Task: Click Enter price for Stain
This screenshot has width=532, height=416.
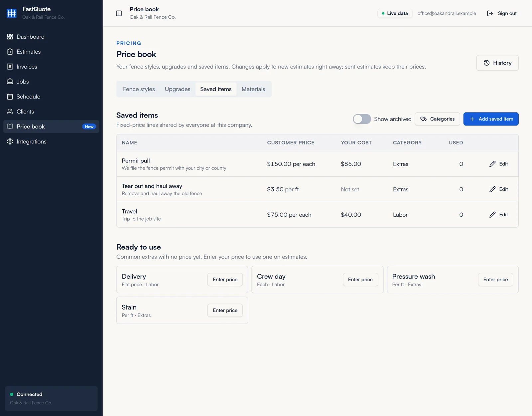Action: point(225,310)
